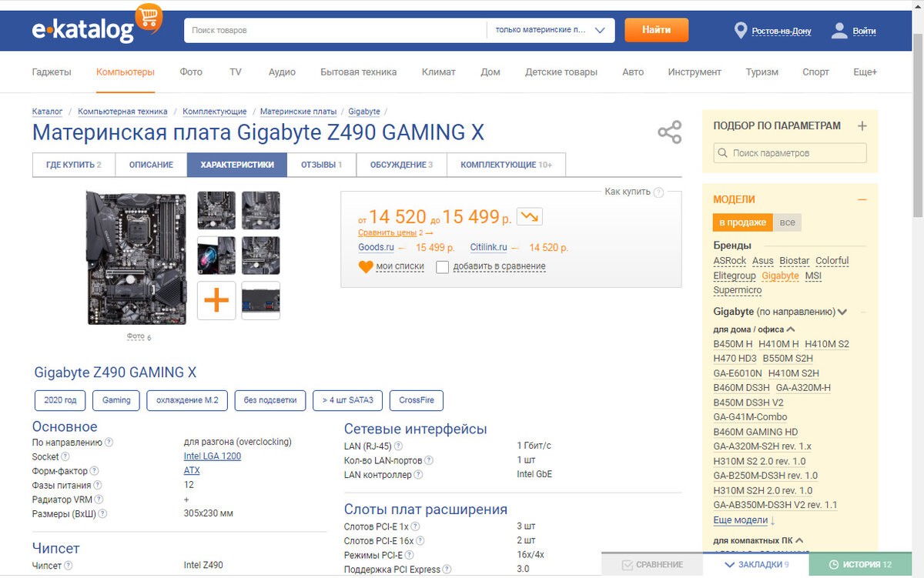Click the help icon next to Socket
This screenshot has height=578, width=924.
(x=67, y=456)
